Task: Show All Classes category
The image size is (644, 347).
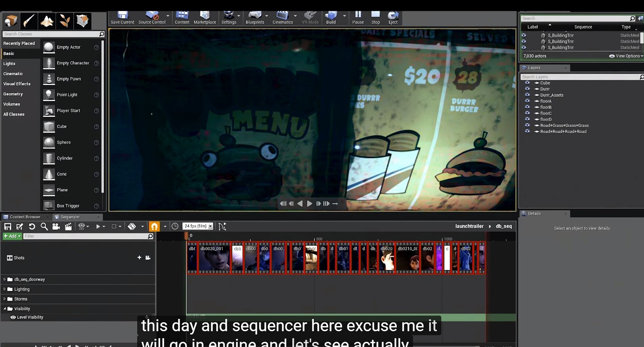Action: tap(14, 114)
